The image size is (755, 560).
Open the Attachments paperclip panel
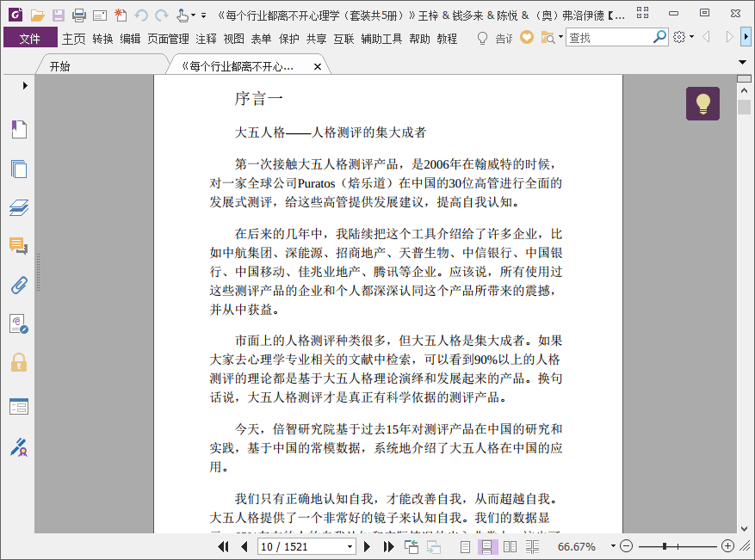point(19,286)
